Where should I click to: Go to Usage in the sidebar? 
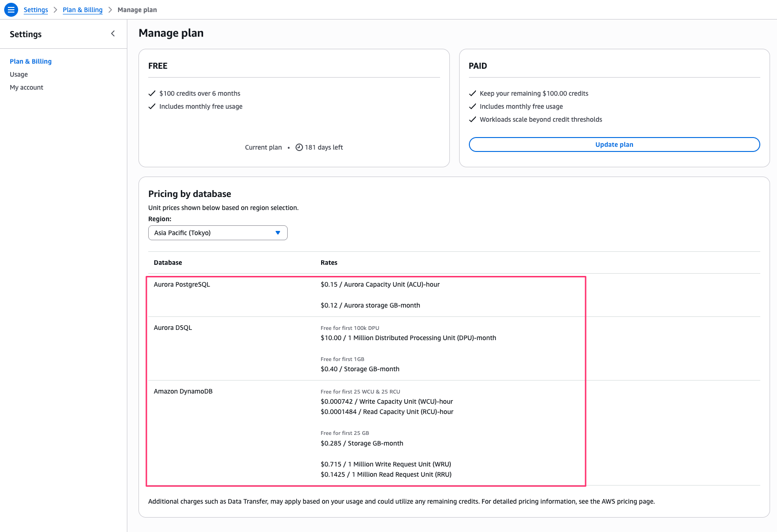point(19,74)
